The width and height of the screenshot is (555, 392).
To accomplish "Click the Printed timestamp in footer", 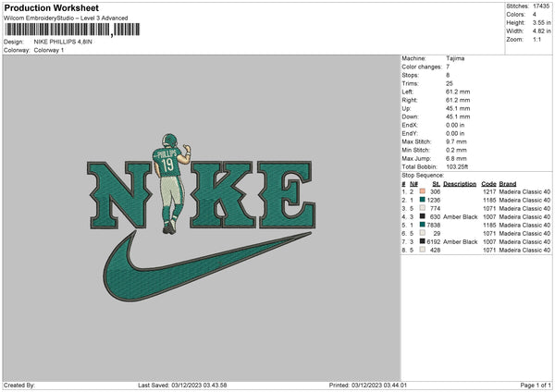I will (368, 385).
